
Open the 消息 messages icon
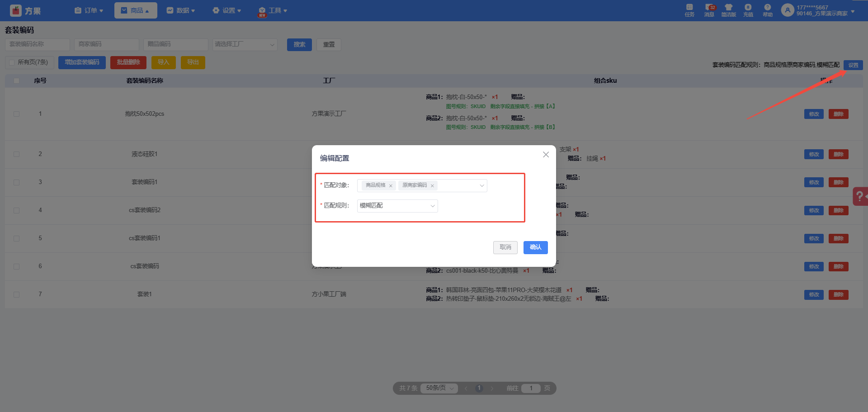pyautogui.click(x=709, y=7)
